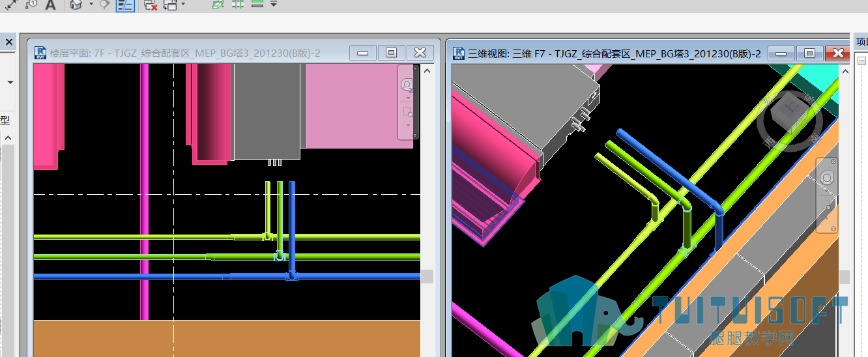Minimize the 3D F7 view window
The image size is (868, 357).
pos(781,53)
